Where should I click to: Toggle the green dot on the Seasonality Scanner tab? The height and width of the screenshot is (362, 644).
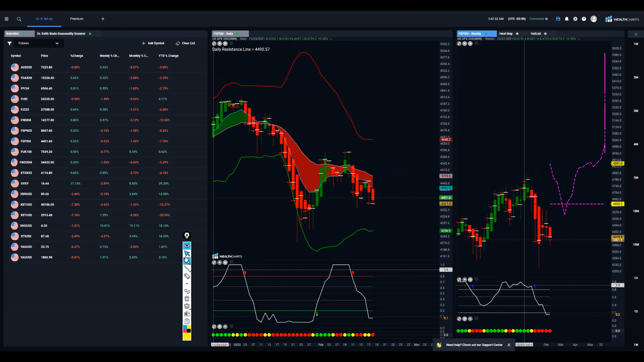tap(90, 34)
